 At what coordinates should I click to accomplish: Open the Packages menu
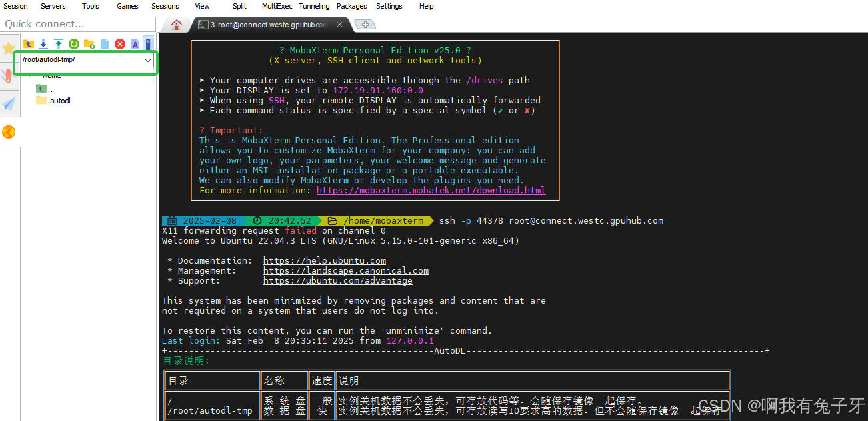click(352, 6)
